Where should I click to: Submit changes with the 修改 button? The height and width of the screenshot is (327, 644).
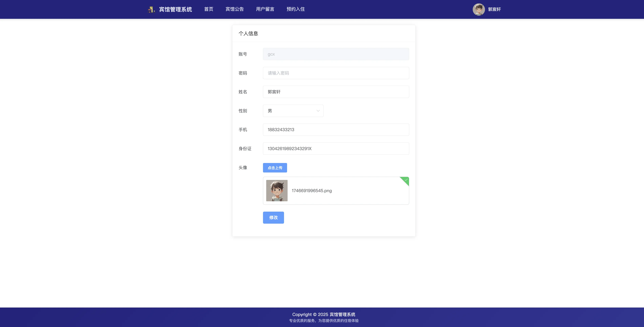[273, 218]
